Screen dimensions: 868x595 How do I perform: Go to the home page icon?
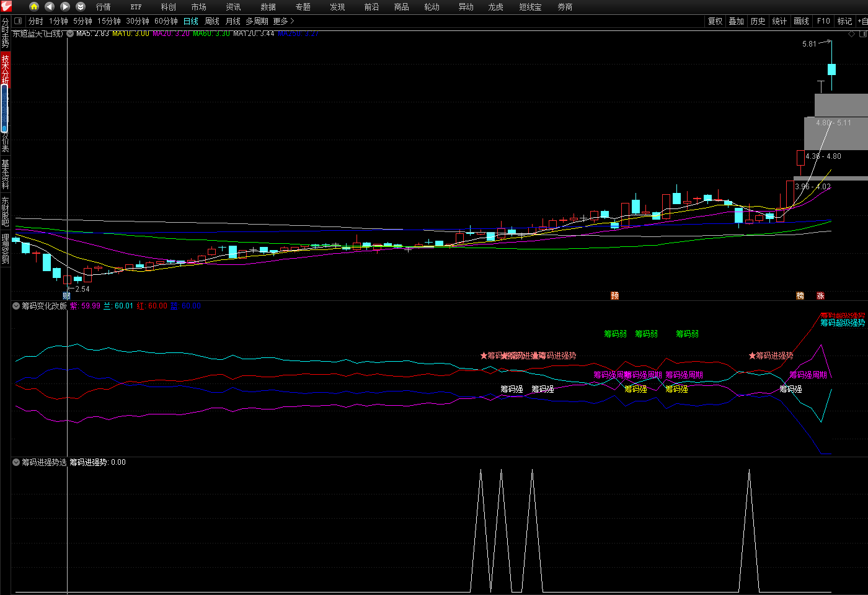pyautogui.click(x=34, y=7)
